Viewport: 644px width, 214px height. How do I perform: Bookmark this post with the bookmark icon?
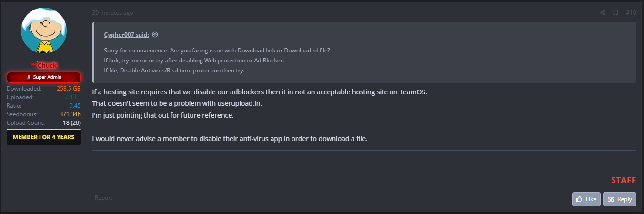click(x=615, y=13)
